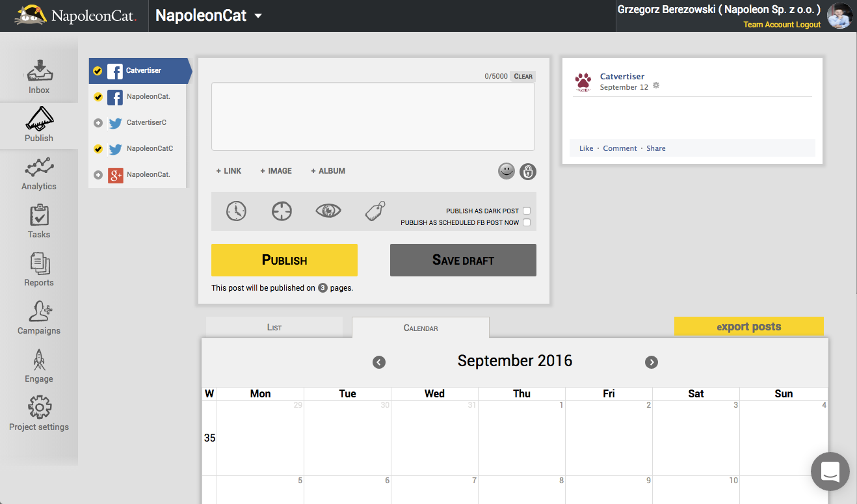Open the eye visibility option

(328, 211)
